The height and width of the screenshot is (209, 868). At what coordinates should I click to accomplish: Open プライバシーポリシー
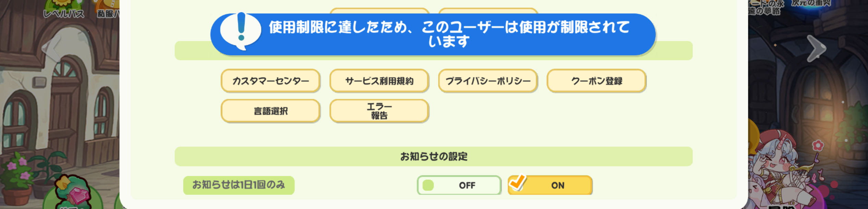tap(488, 81)
